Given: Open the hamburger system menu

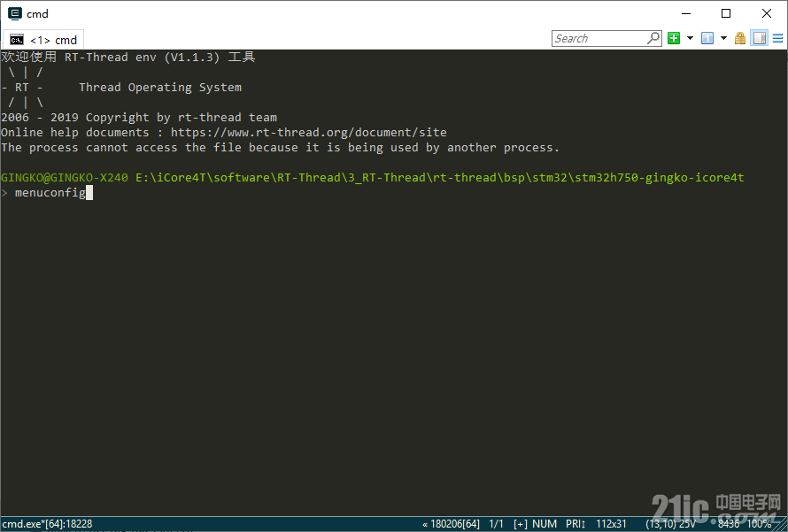Looking at the screenshot, I should (778, 38).
